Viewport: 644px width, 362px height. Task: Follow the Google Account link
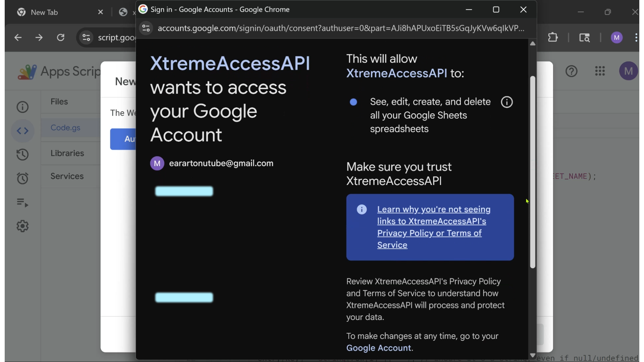(x=378, y=348)
